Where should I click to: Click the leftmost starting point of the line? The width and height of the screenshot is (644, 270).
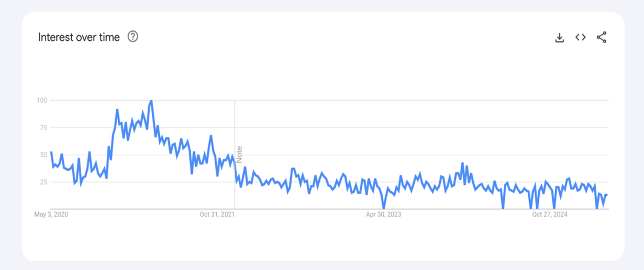pos(51,152)
